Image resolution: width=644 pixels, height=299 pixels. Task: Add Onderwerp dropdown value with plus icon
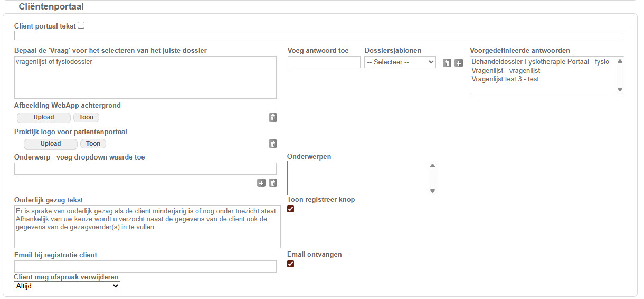pos(261,183)
